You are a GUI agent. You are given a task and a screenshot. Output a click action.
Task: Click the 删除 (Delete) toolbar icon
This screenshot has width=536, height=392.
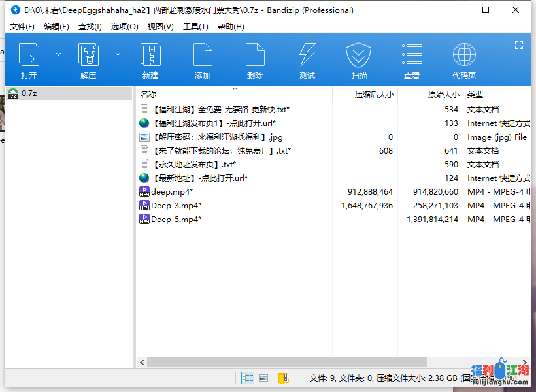[255, 56]
